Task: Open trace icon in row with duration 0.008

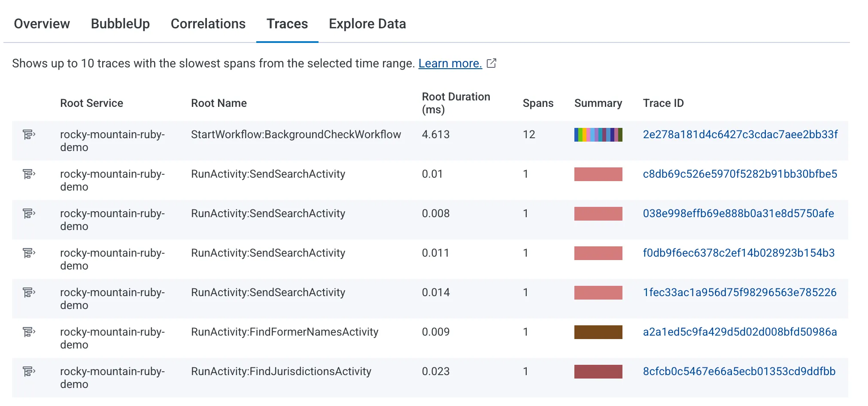Action: pyautogui.click(x=29, y=214)
